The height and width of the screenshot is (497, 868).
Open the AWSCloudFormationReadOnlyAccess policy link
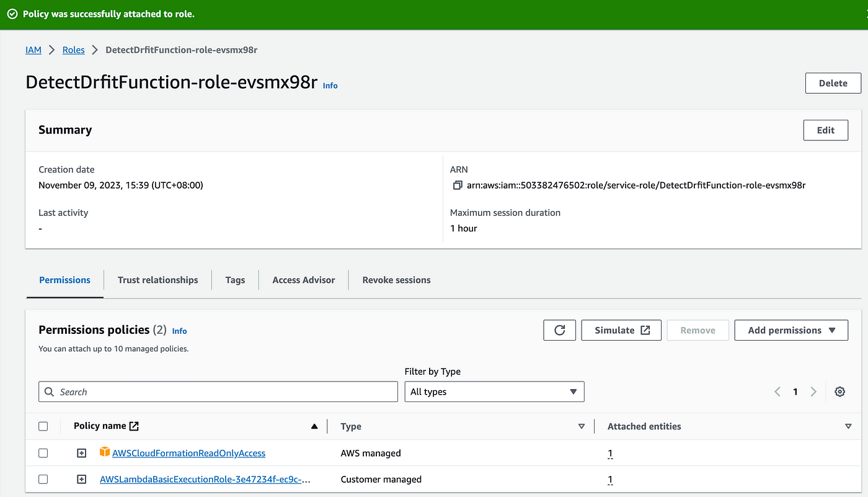(x=188, y=453)
